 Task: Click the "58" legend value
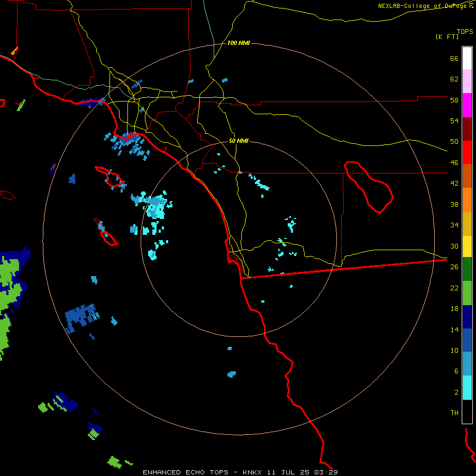coord(454,100)
